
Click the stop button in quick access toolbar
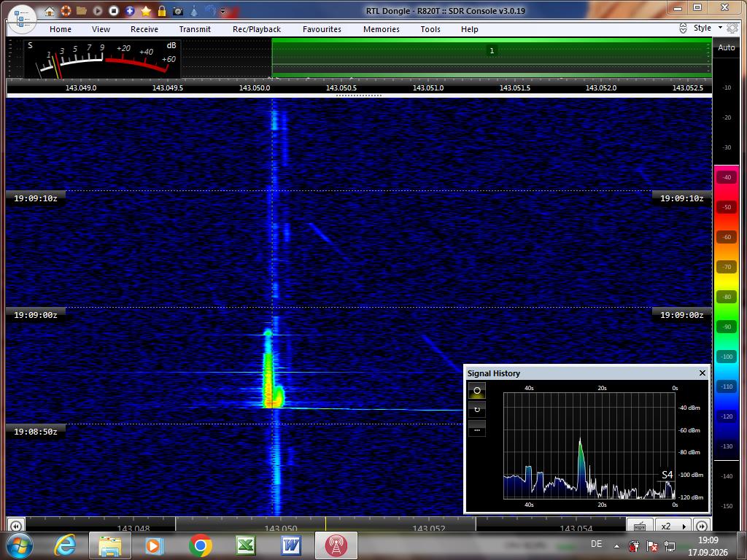pos(114,10)
